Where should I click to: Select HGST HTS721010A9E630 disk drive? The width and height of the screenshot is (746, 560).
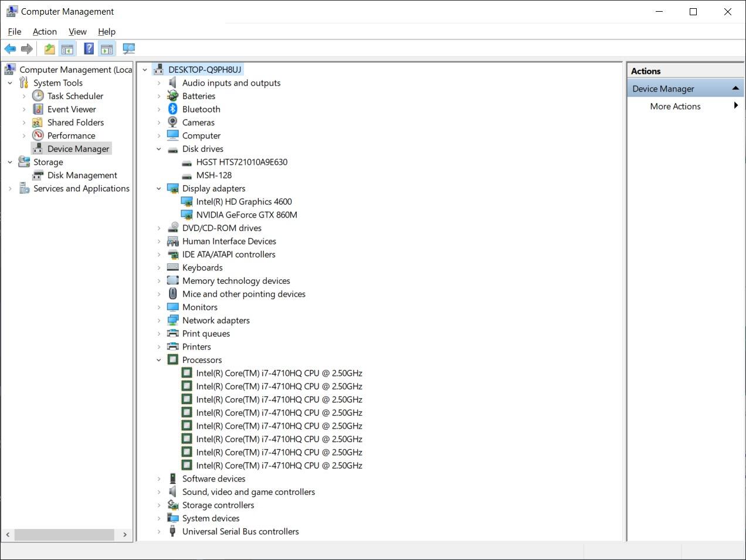point(242,162)
